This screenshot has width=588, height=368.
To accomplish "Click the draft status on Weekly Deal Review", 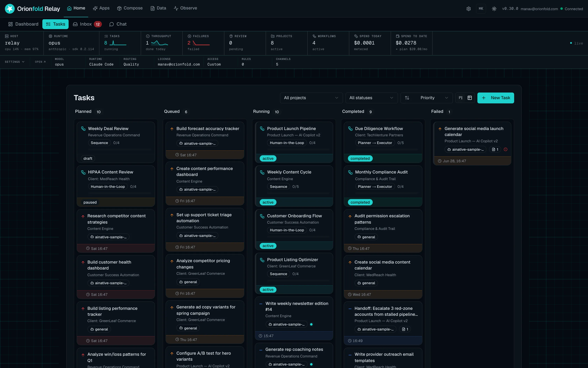I will (88, 158).
